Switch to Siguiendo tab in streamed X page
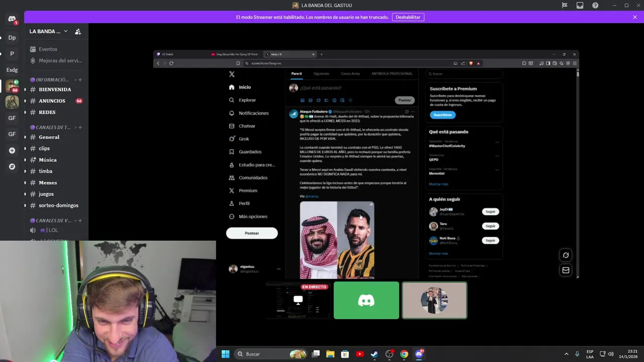The height and width of the screenshot is (362, 644). [x=321, y=73]
